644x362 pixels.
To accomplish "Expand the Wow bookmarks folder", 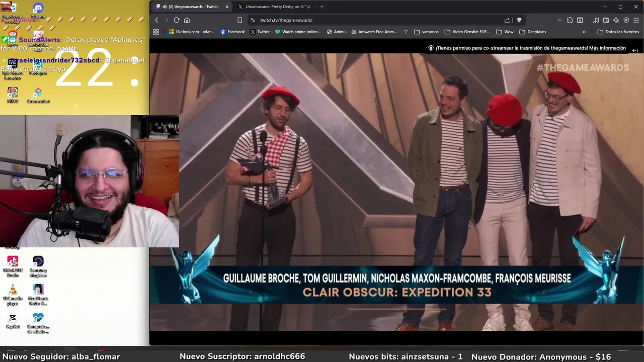I will (505, 32).
